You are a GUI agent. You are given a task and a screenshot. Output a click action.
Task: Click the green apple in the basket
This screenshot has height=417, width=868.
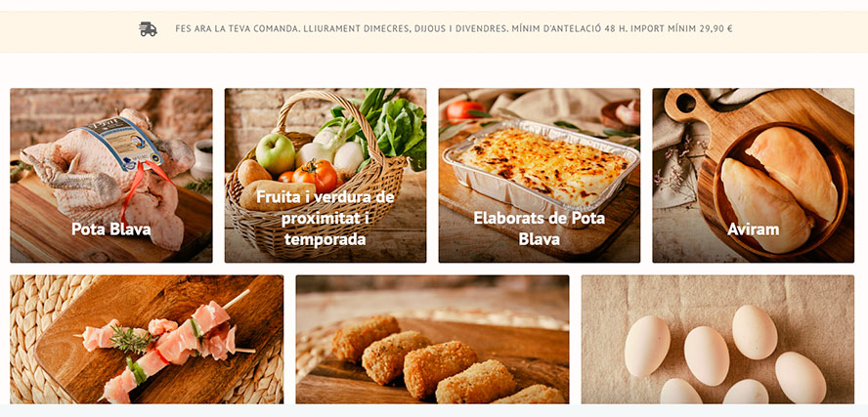tap(275, 153)
